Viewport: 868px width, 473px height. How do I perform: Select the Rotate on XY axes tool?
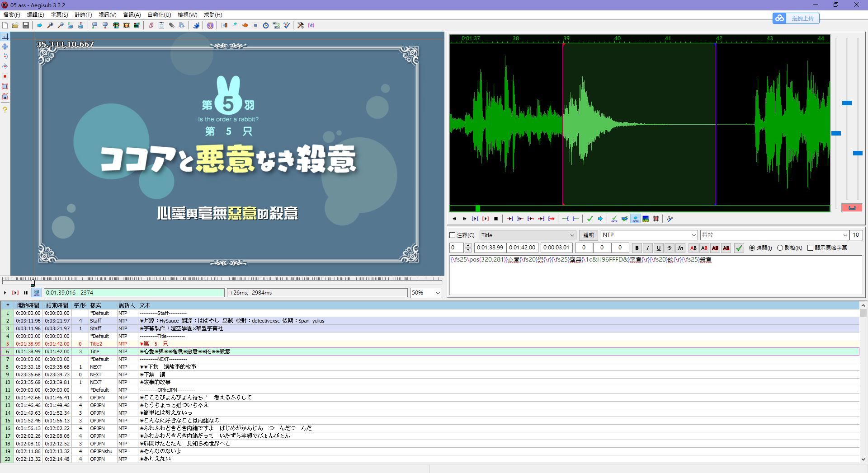tap(5, 66)
